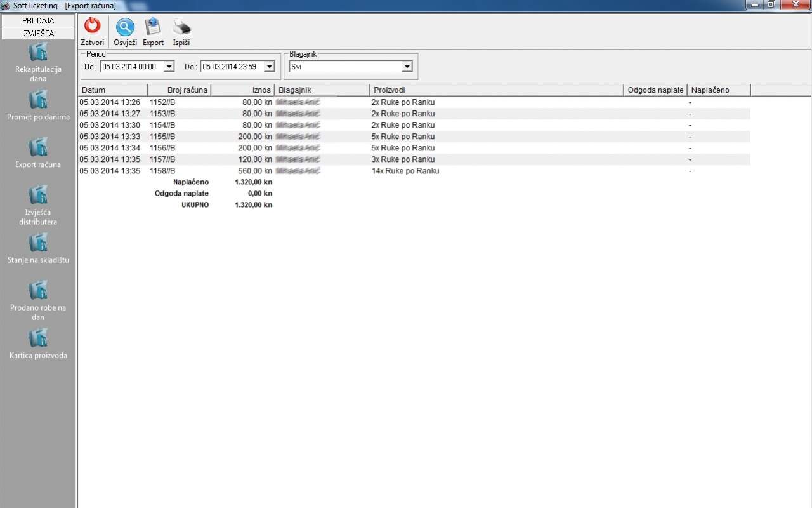The width and height of the screenshot is (812, 508).
Task: Click the Zatvori close icon in toolbar
Action: click(93, 27)
